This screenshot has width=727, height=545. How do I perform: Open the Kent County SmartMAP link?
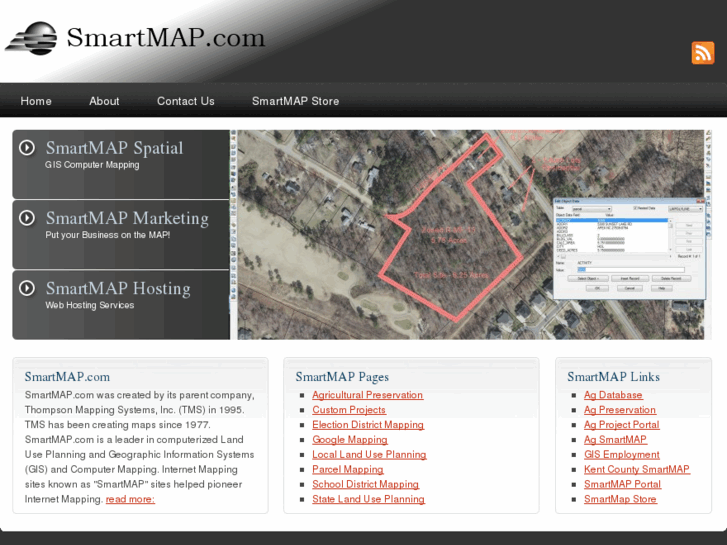636,469
